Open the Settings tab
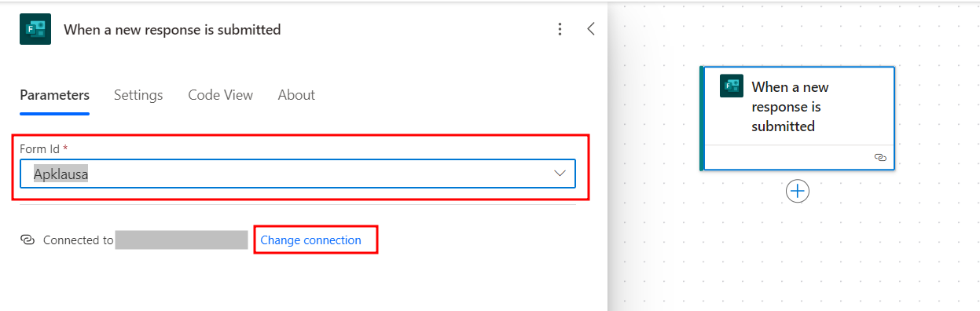Viewport: 980px width, 311px height. (138, 95)
